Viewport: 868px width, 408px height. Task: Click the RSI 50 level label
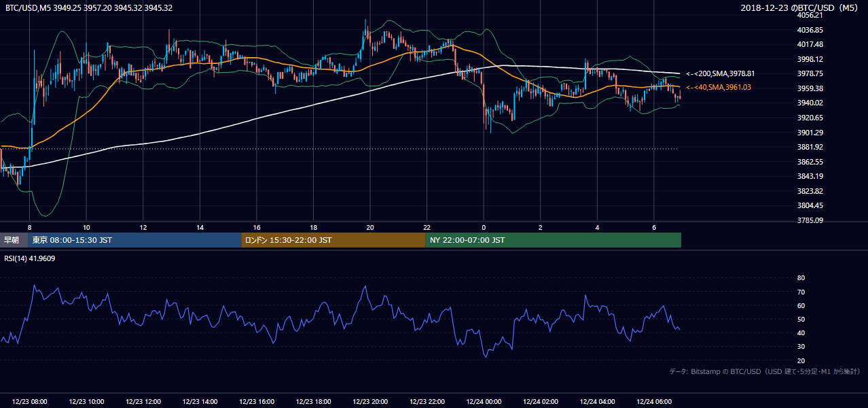pyautogui.click(x=801, y=319)
